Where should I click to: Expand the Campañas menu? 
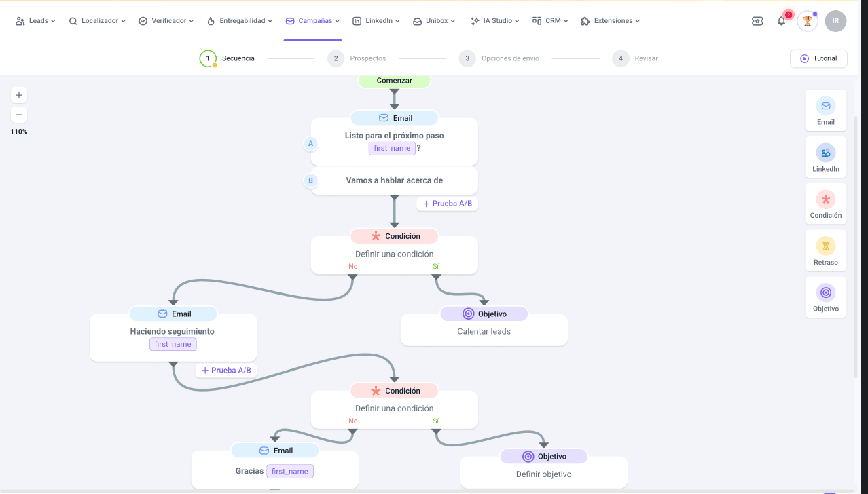(312, 21)
